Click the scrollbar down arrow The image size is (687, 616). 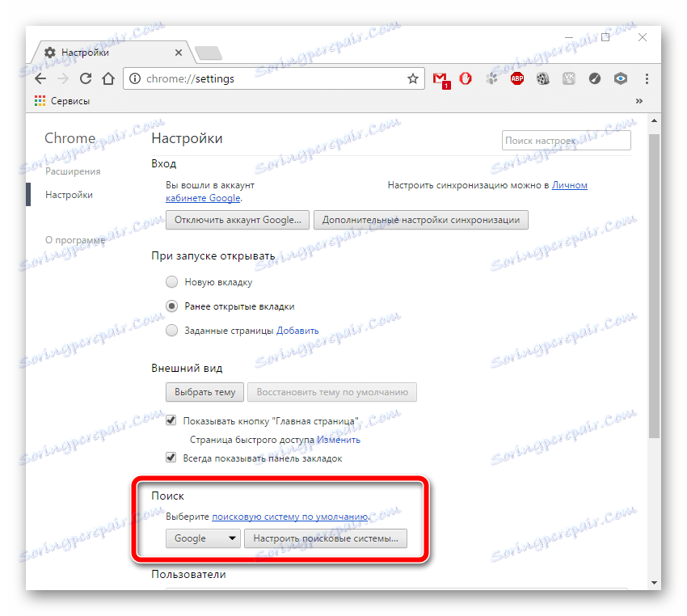654,583
